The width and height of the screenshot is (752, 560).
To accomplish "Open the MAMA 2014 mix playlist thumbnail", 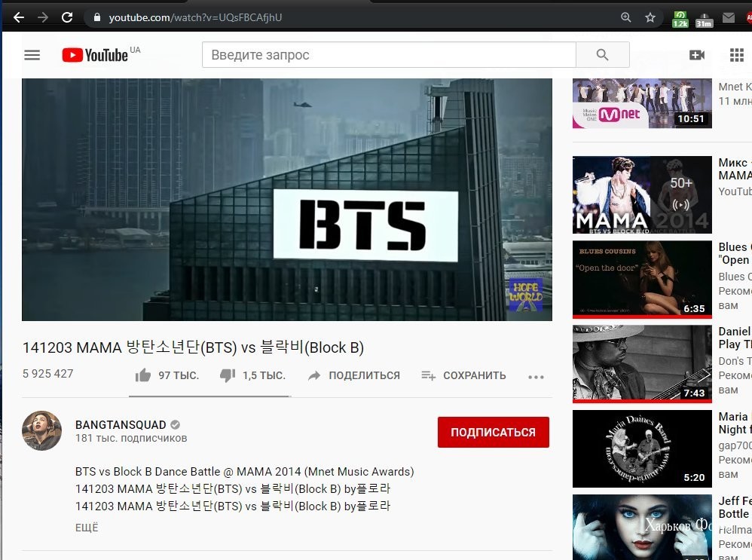I will click(x=642, y=194).
